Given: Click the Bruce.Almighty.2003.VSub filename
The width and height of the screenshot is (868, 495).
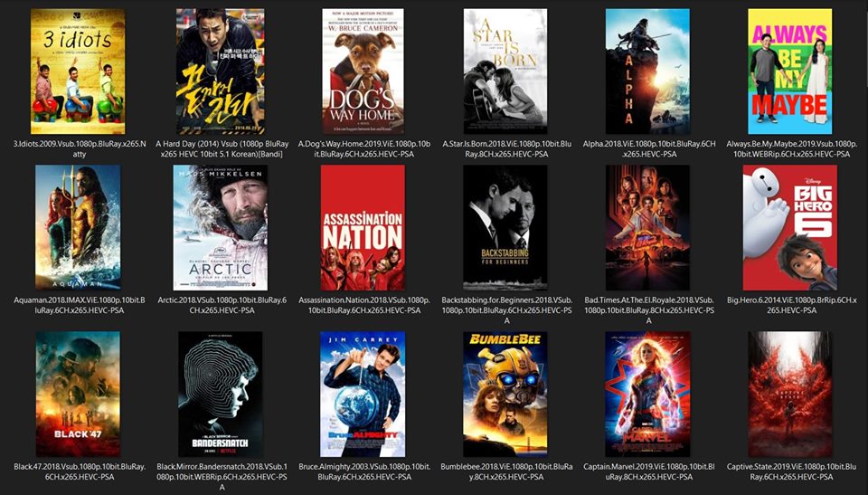Looking at the screenshot, I should coord(363,471).
